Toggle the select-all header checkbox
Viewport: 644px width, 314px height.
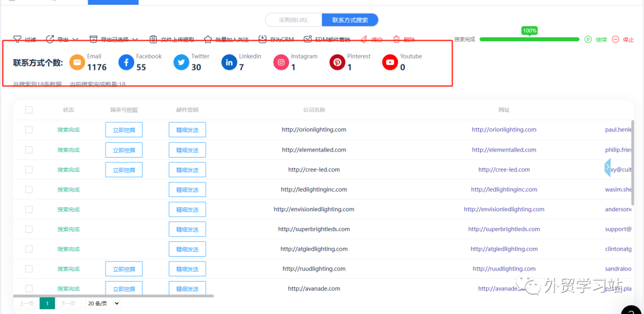pyautogui.click(x=29, y=110)
